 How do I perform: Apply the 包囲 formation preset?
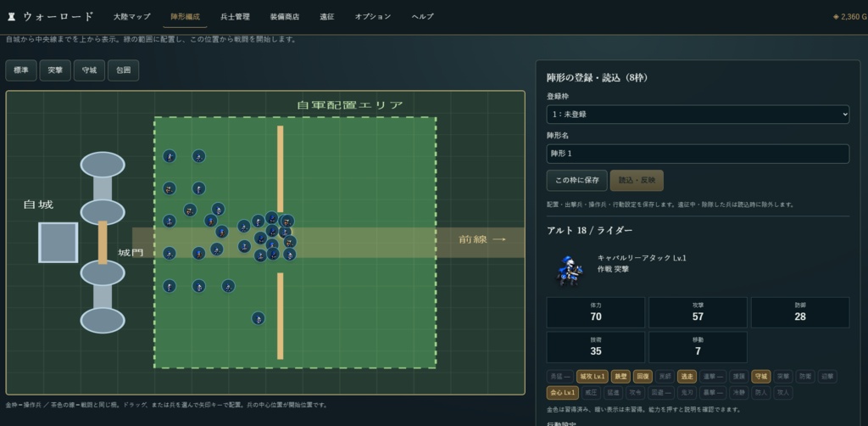coord(123,70)
